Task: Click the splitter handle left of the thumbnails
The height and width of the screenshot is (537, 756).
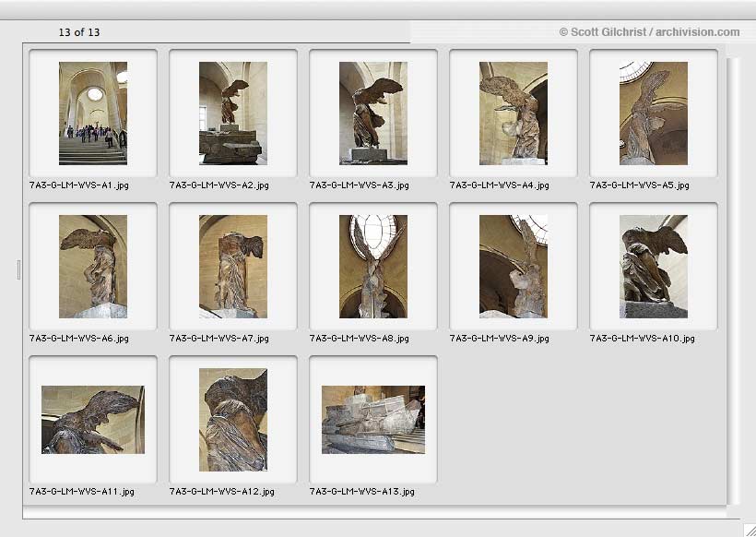Action: [x=18, y=269]
